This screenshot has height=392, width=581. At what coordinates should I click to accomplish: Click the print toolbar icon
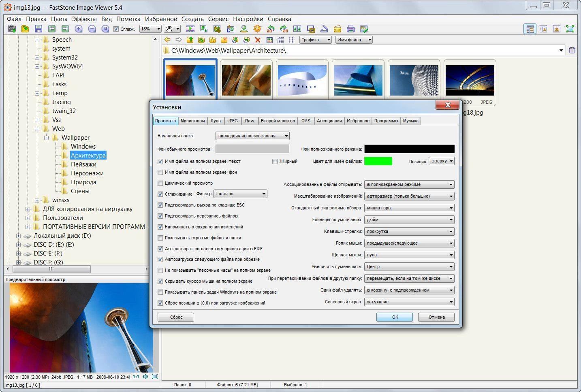pyautogui.click(x=351, y=29)
